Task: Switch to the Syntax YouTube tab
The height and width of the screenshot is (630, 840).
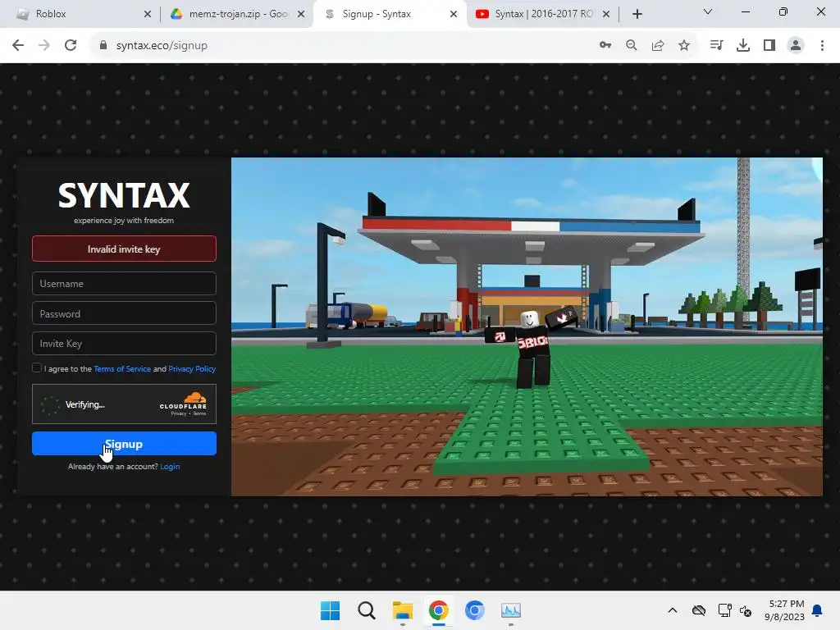Action: [543, 14]
